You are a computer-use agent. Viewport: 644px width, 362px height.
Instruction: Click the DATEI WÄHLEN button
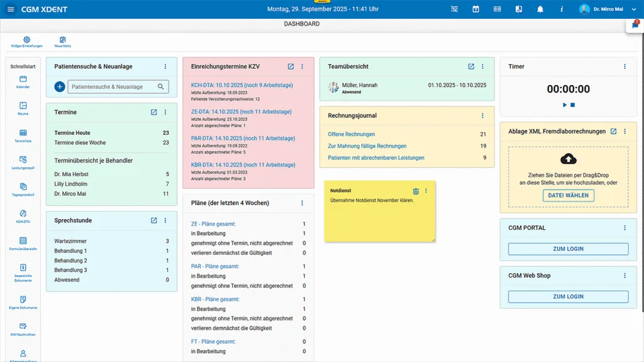coord(568,196)
